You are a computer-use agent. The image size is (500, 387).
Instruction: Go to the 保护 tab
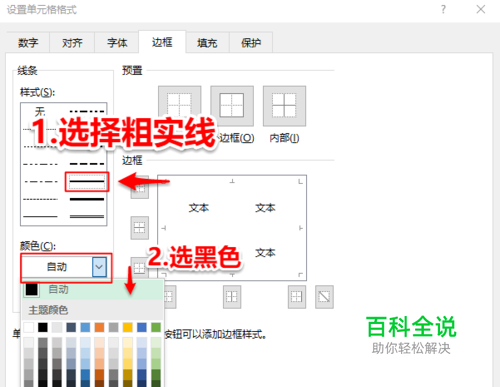point(251,43)
